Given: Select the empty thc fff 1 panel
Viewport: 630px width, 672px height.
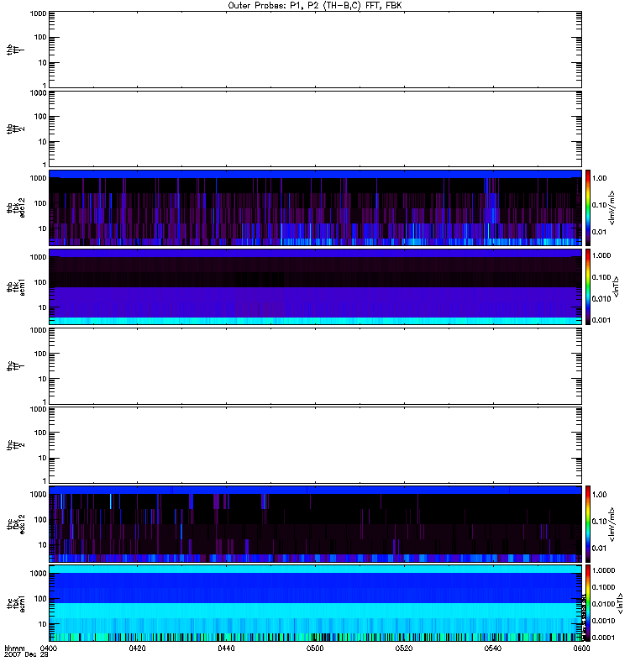Looking at the screenshot, I should click(315, 366).
